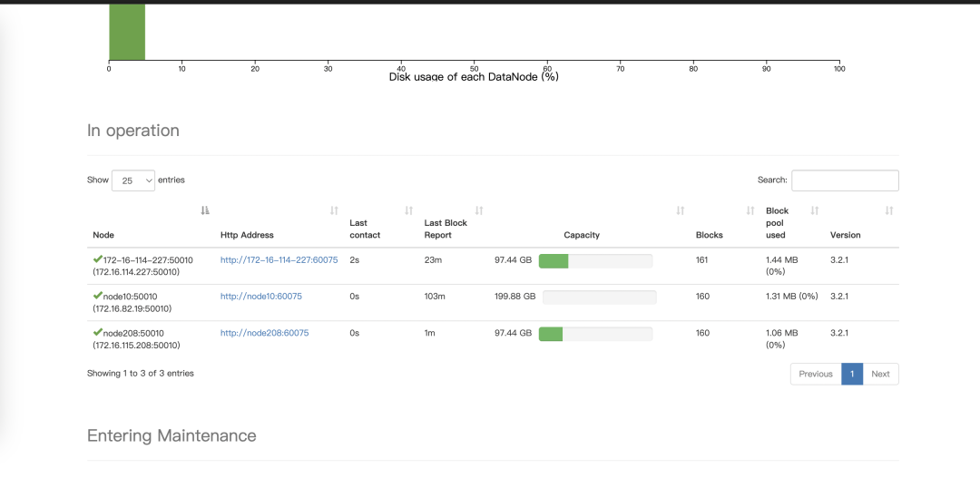
Task: Sort by Http Address column
Action: [334, 210]
